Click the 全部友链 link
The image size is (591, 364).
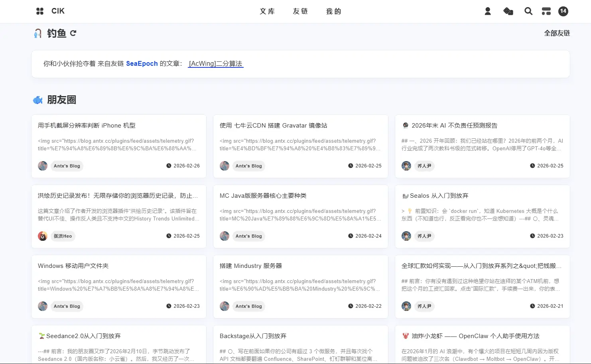point(557,33)
